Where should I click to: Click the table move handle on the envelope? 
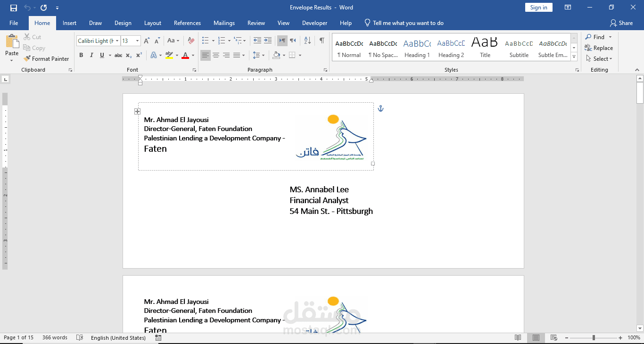coord(137,112)
